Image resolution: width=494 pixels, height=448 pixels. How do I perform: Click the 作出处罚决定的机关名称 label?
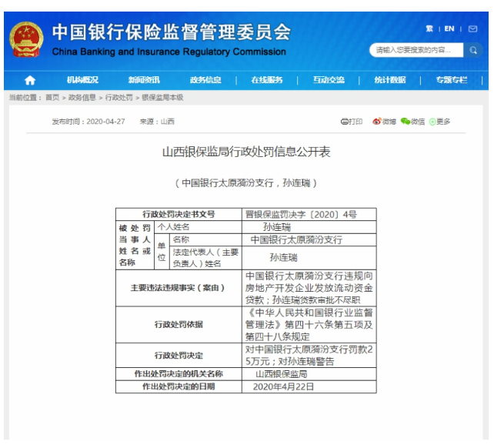(x=179, y=374)
